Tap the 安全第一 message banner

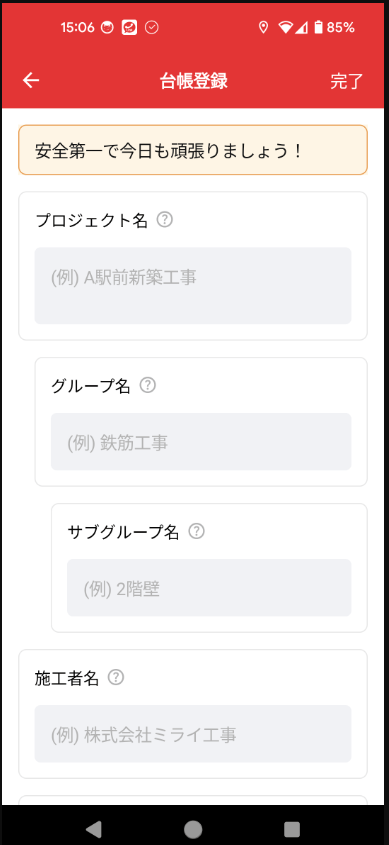coord(193,150)
